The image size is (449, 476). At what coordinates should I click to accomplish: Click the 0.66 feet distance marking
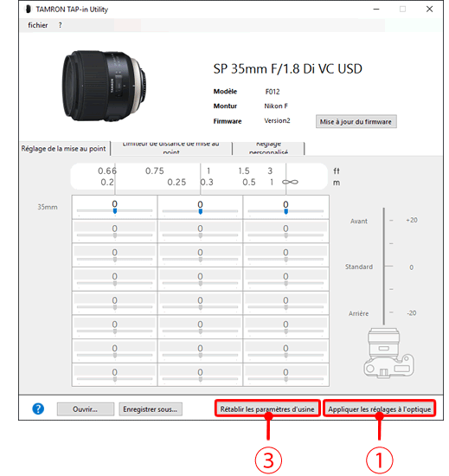click(x=107, y=170)
